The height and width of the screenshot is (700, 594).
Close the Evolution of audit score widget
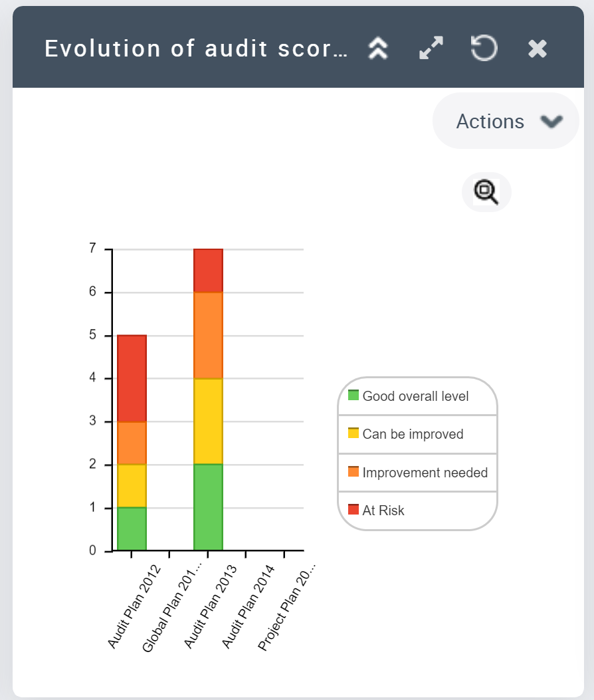pos(537,49)
